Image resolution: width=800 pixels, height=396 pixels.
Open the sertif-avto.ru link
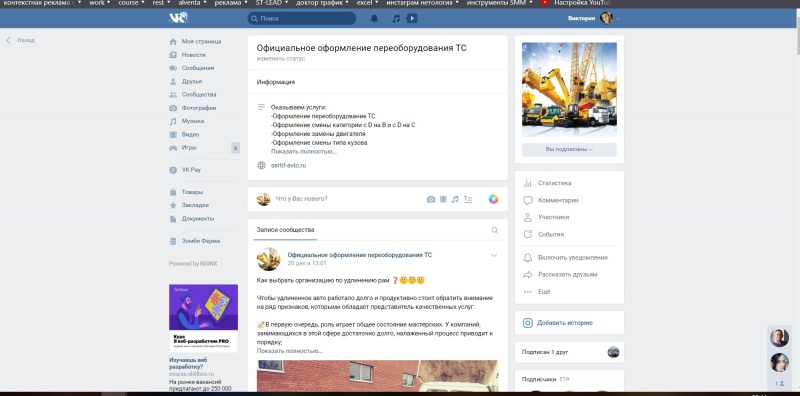[289, 165]
